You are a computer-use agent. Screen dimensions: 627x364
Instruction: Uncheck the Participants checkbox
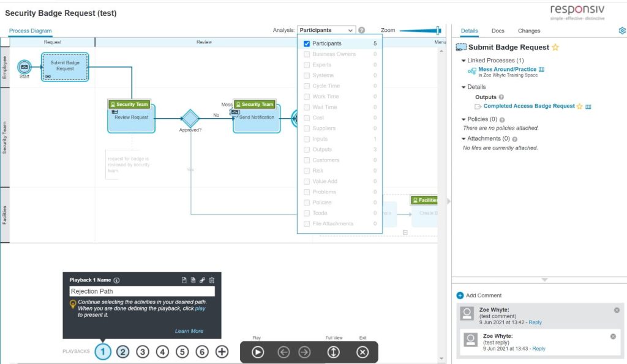pyautogui.click(x=307, y=44)
